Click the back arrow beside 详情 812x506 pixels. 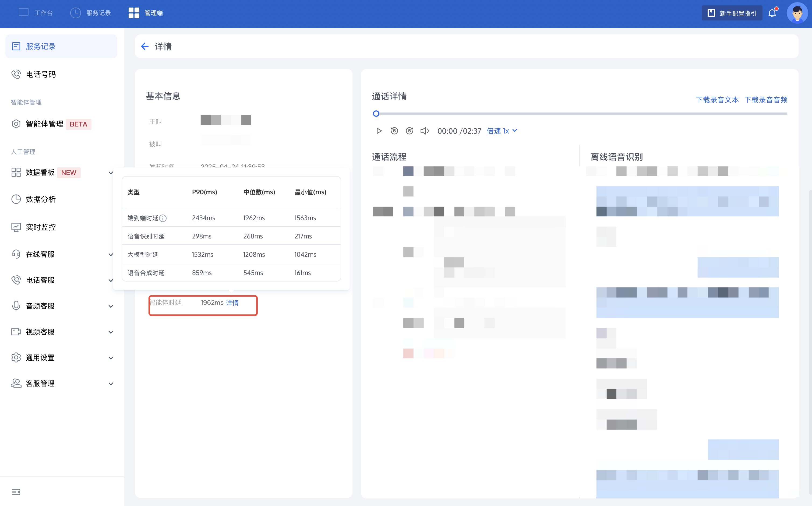click(x=145, y=46)
